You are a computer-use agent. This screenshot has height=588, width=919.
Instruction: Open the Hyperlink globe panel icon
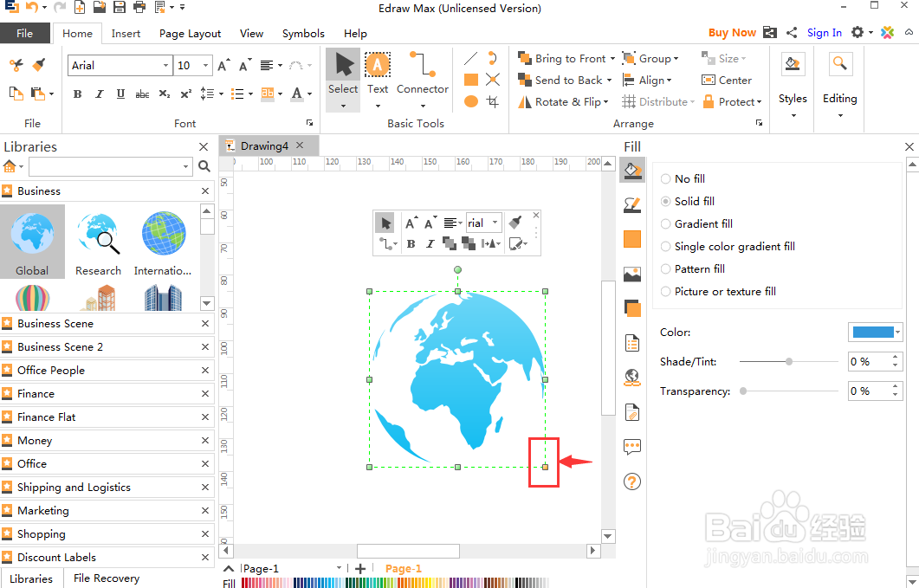click(x=631, y=378)
